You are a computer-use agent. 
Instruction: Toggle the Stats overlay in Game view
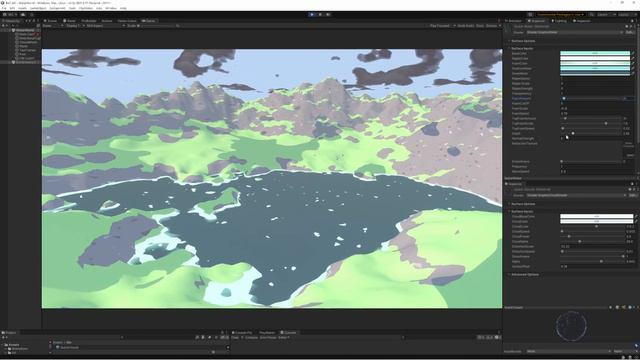[x=480, y=26]
